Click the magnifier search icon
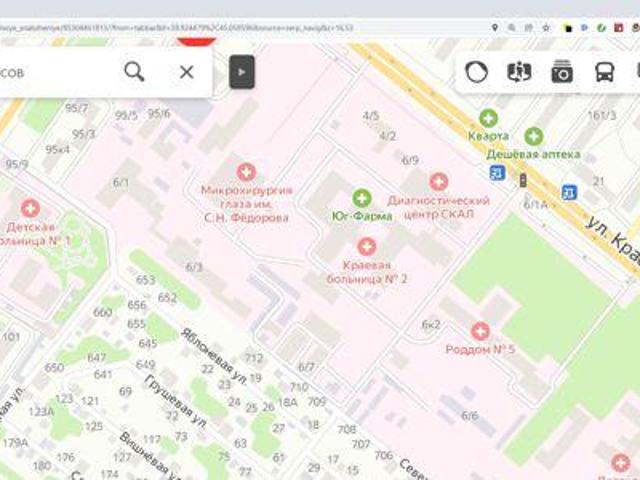 (x=134, y=72)
